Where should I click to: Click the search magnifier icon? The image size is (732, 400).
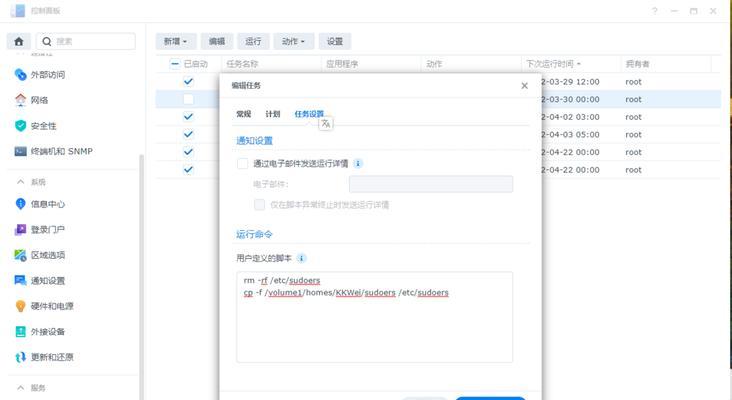47,42
